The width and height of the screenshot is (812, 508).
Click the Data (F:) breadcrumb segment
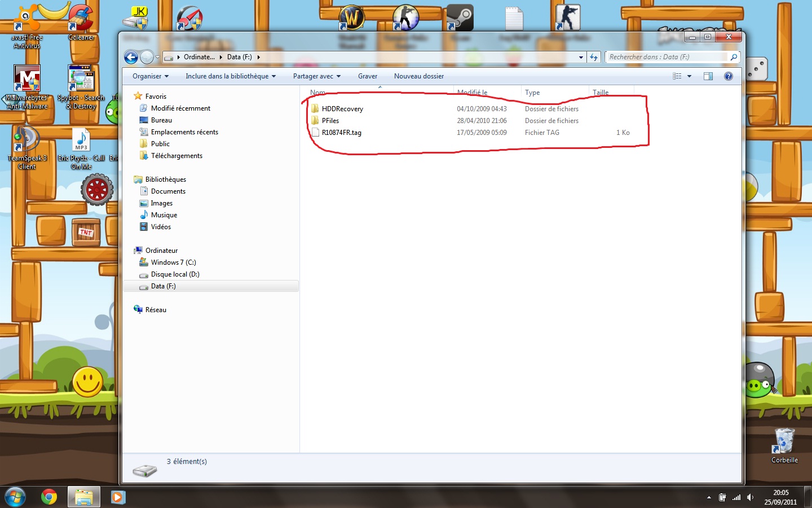coord(240,57)
